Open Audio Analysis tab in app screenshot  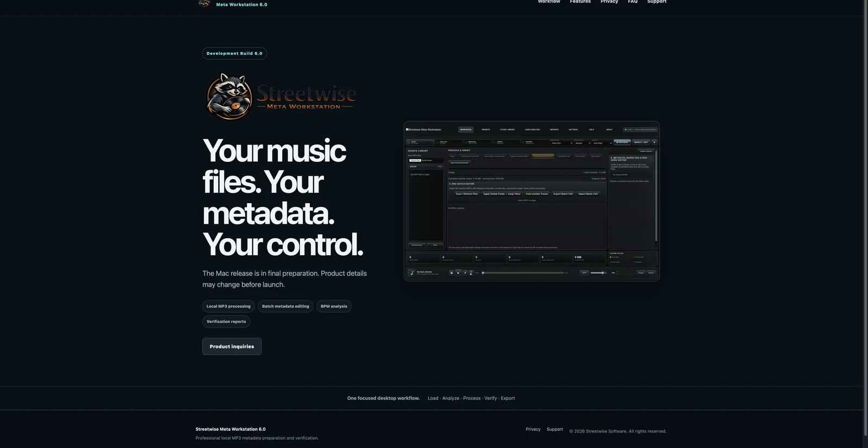[532, 129]
